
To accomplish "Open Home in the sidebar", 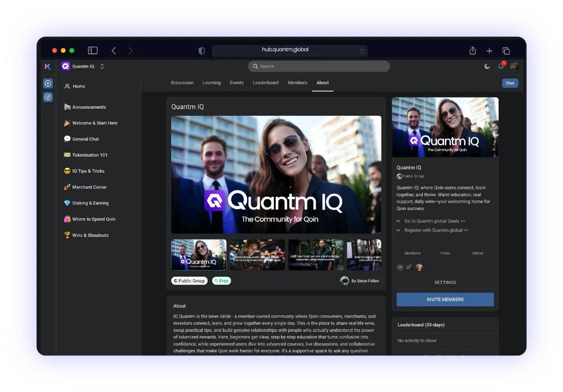I will click(75, 86).
